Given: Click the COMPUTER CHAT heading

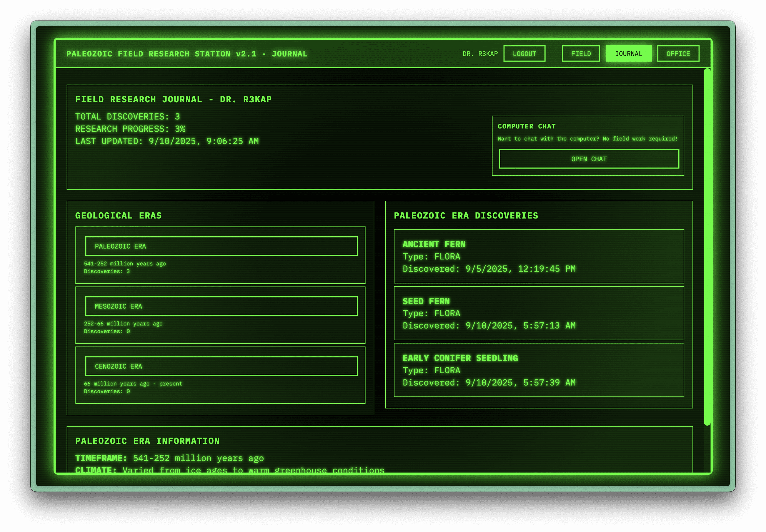Looking at the screenshot, I should tap(527, 126).
